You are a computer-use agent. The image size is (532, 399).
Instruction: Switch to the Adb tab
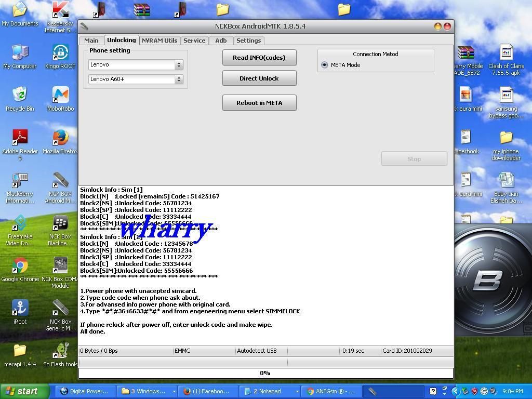(221, 41)
